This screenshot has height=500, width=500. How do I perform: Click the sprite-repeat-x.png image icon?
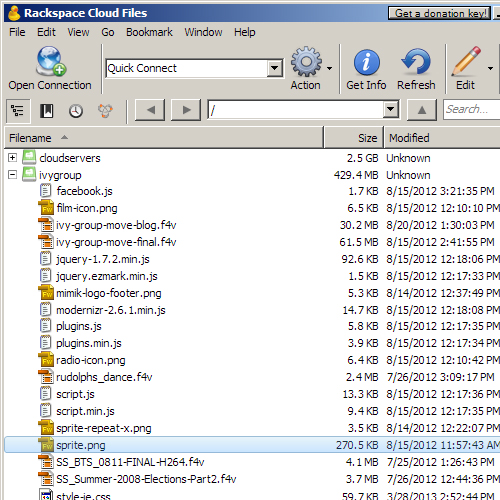[x=46, y=428]
